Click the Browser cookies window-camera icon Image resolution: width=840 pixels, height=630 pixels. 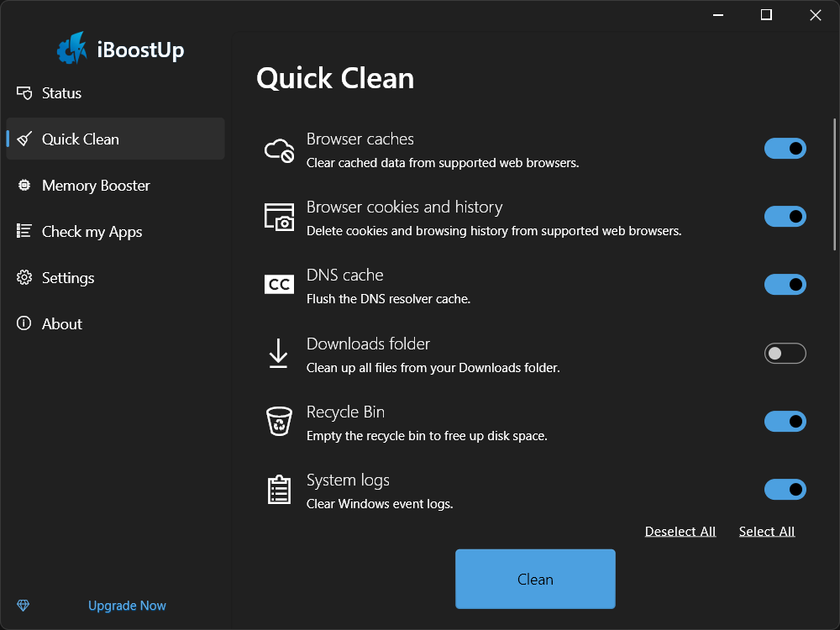[x=279, y=217]
